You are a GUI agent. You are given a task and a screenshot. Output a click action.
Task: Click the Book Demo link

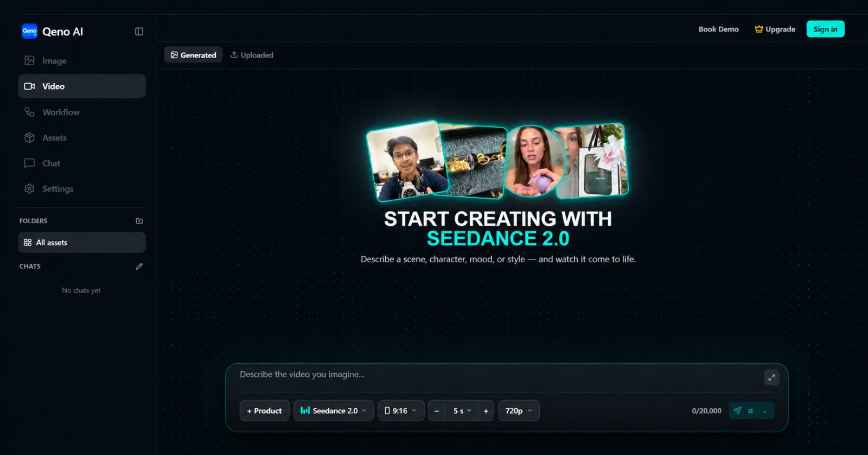click(718, 29)
